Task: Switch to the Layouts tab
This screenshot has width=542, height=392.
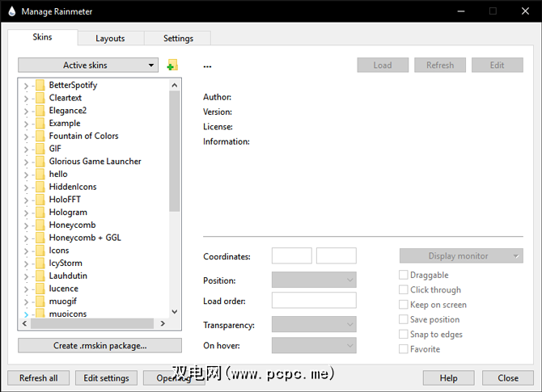Action: point(110,38)
